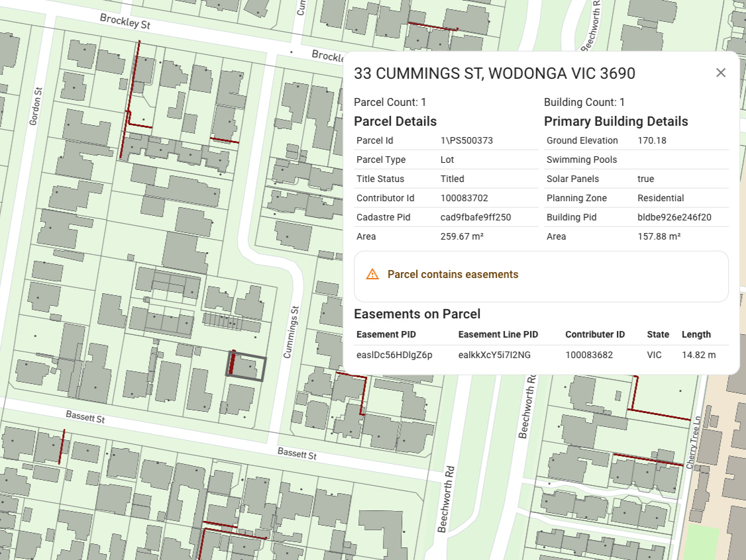Click the Brockley St street label
Image resolution: width=746 pixels, height=560 pixels.
coord(124,21)
